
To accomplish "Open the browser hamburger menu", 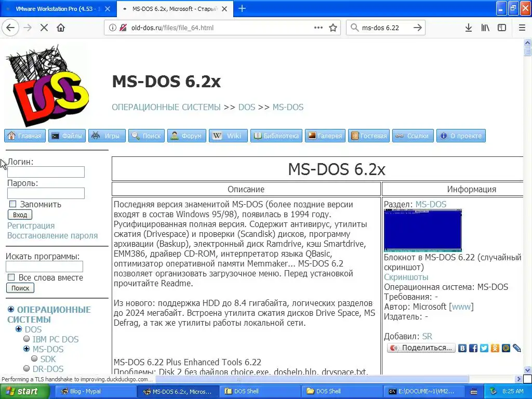I will [522, 28].
